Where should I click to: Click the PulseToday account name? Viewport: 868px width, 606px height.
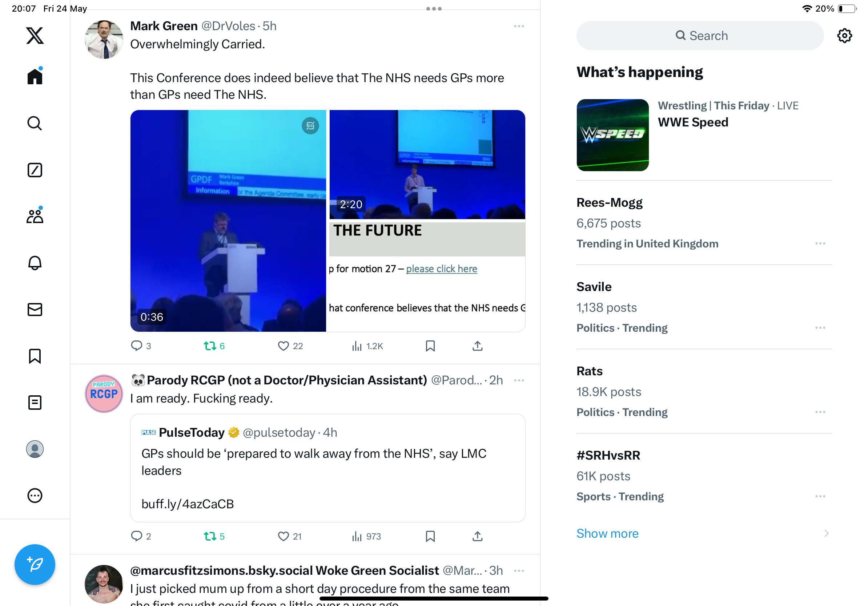192,432
